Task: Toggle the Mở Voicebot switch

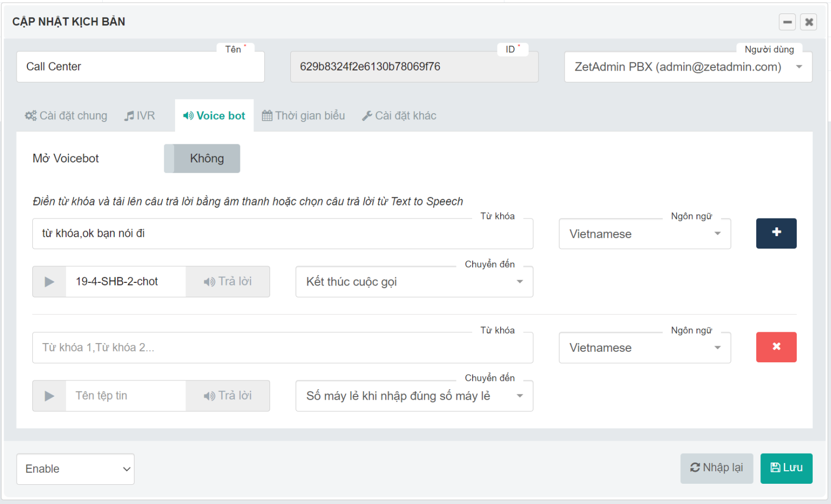Action: tap(202, 158)
